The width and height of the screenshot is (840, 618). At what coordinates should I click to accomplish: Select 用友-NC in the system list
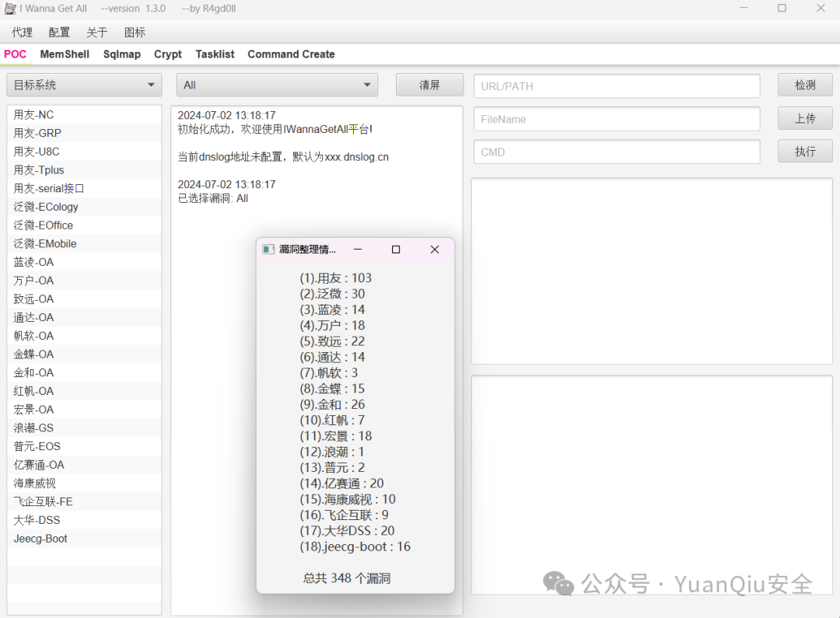click(84, 114)
